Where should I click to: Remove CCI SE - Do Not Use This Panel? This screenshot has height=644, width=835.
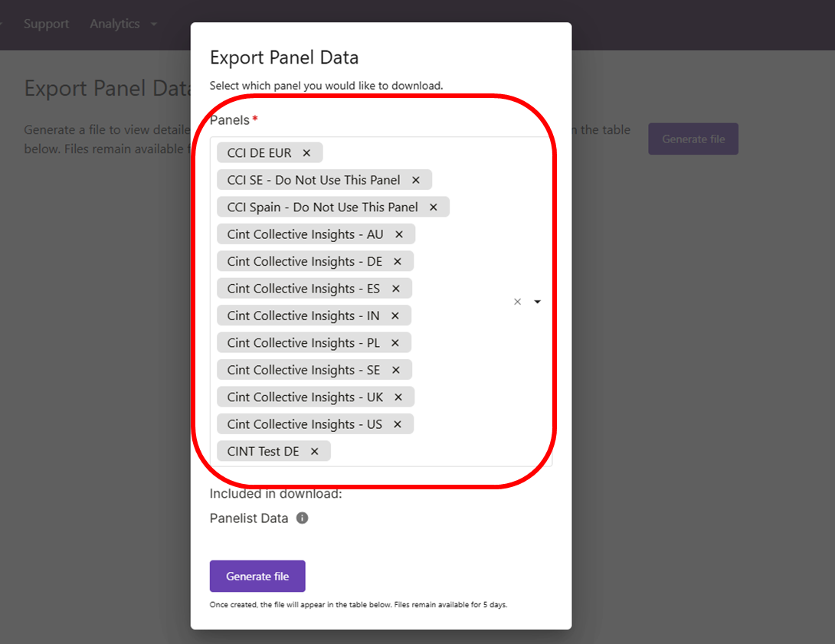(x=416, y=179)
